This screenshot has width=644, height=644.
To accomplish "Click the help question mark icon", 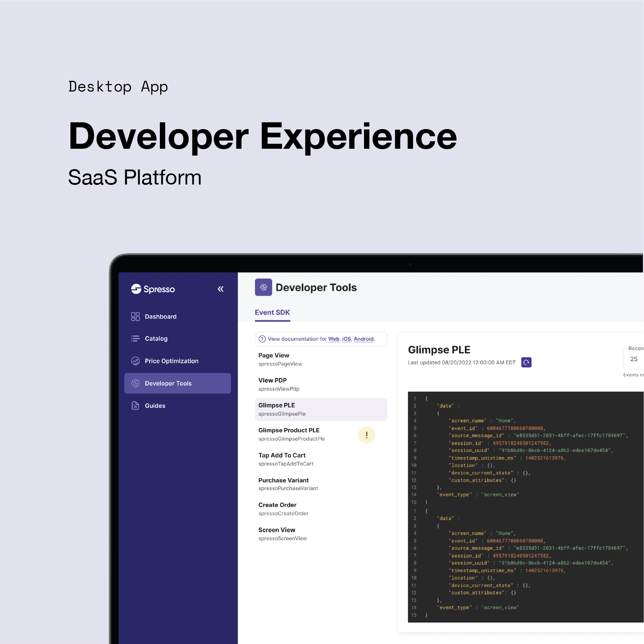I will (262, 339).
